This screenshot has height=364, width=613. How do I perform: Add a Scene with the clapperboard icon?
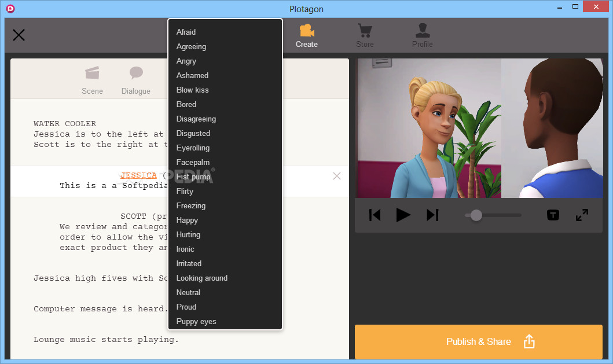click(x=92, y=73)
